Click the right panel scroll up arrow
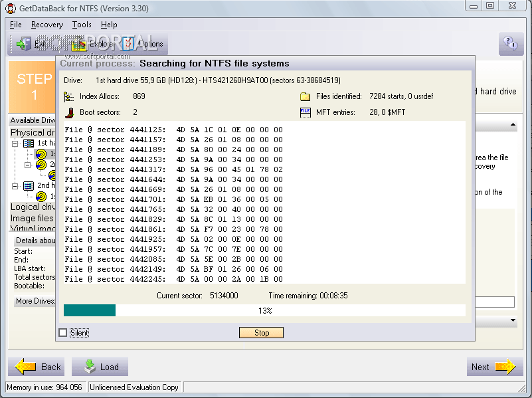The height and width of the screenshot is (398, 532). 513,125
